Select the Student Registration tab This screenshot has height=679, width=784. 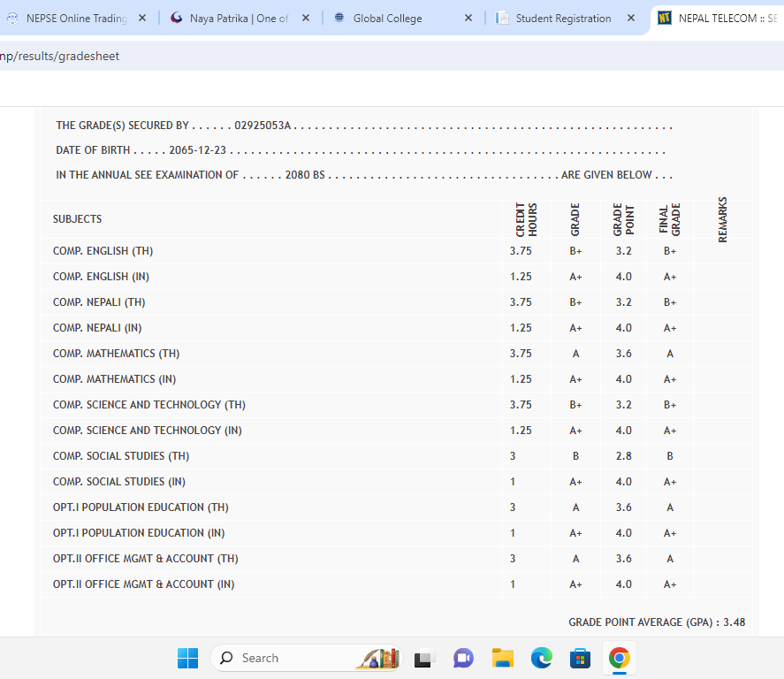coord(563,19)
